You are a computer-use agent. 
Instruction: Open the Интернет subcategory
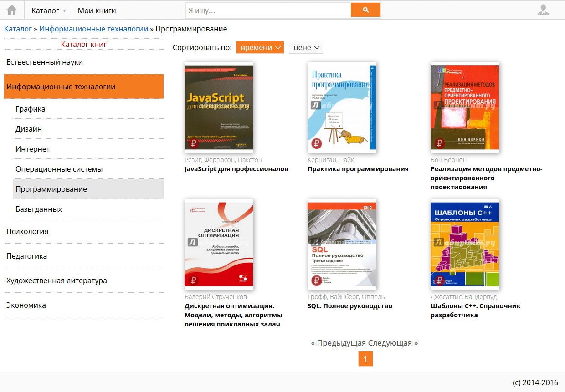pyautogui.click(x=88, y=149)
